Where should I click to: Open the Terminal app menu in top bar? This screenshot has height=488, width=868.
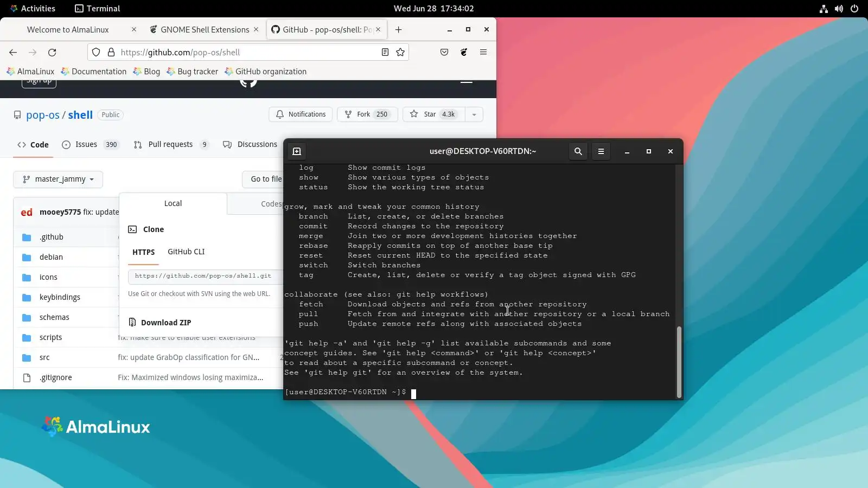click(x=98, y=9)
